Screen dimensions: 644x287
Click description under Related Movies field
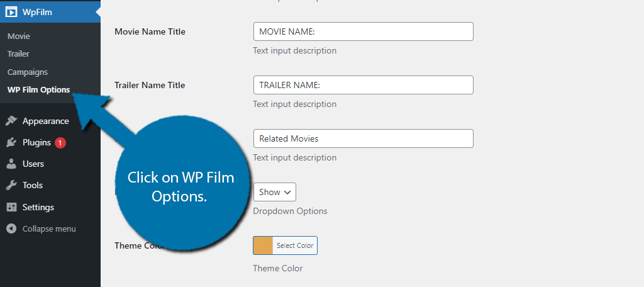point(294,157)
